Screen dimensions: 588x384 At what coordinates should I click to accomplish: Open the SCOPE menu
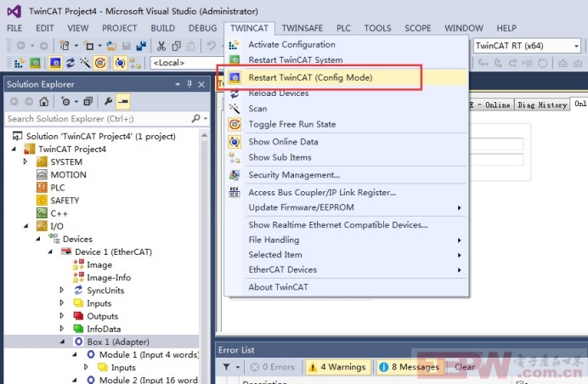[418, 28]
